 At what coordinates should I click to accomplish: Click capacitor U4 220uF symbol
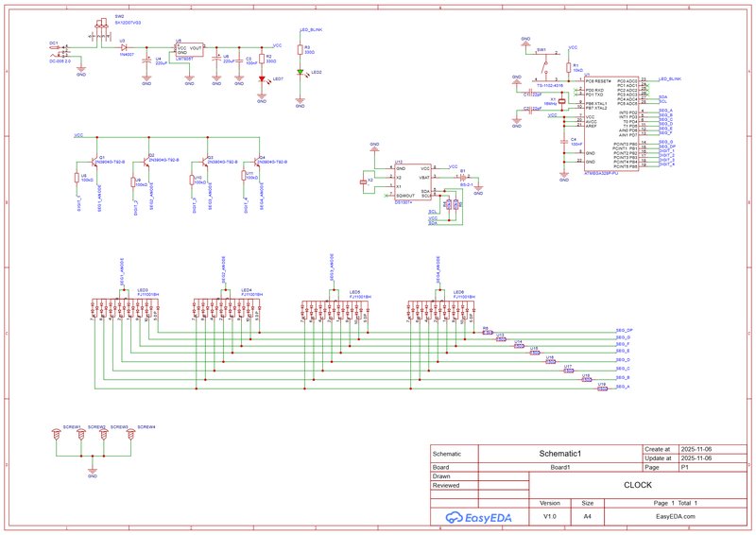pos(146,60)
